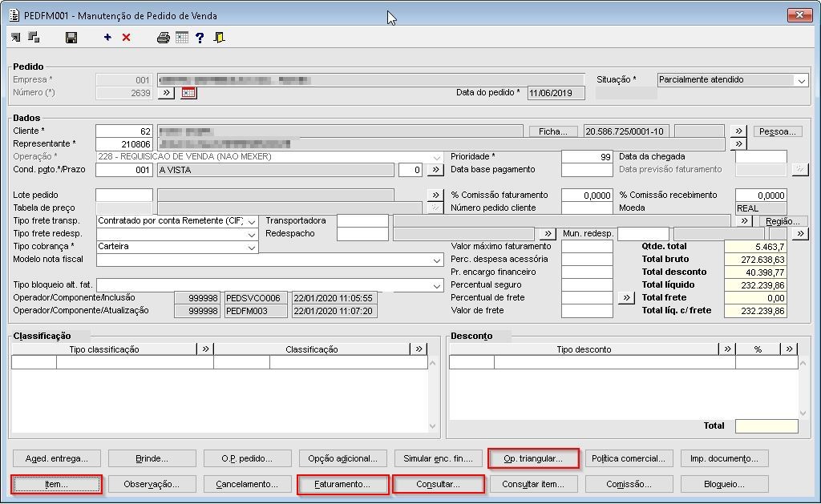
Task: Open the Faturamento... dialog button
Action: 342,484
